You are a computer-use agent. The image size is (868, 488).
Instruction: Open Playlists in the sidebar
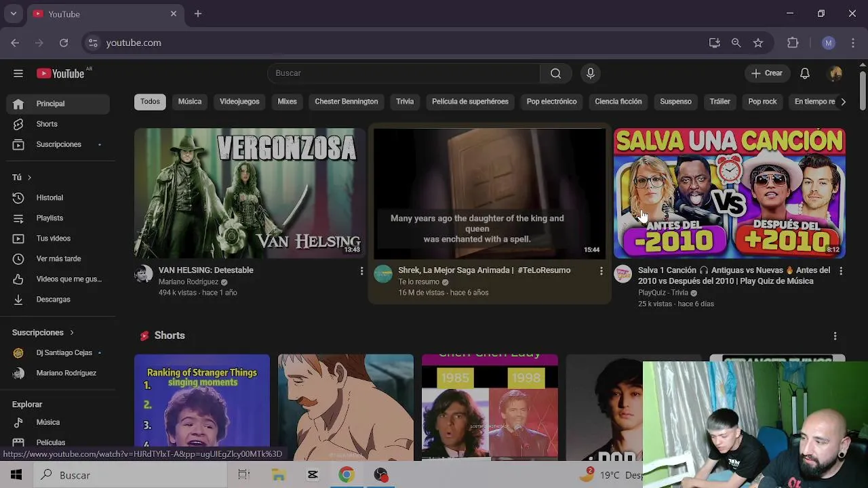tap(58, 218)
